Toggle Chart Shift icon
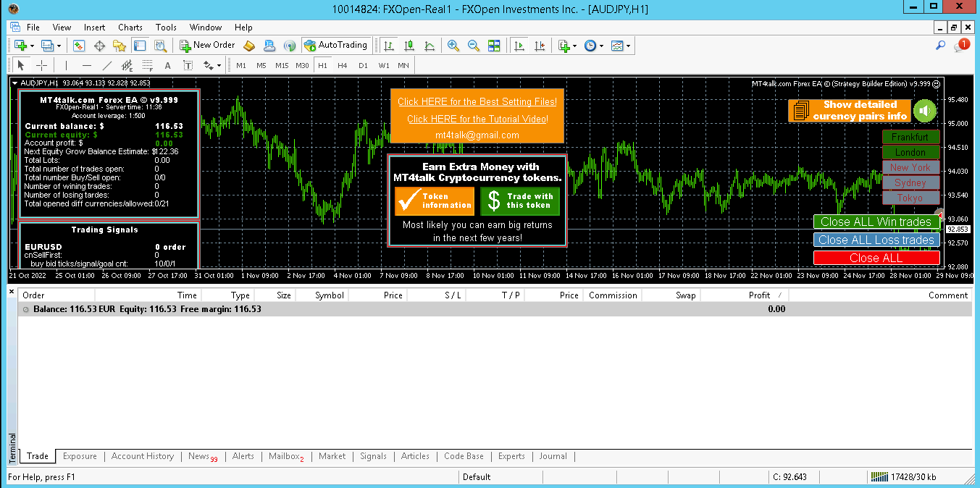 click(540, 45)
